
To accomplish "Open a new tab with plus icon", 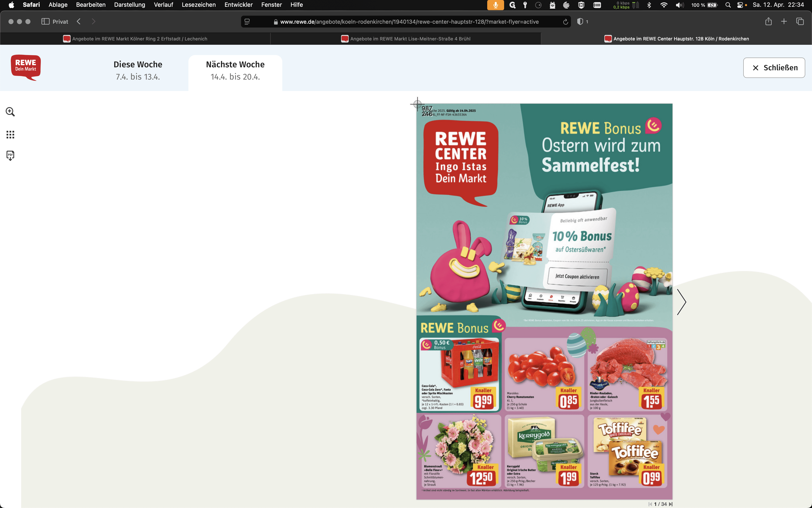I will (784, 22).
